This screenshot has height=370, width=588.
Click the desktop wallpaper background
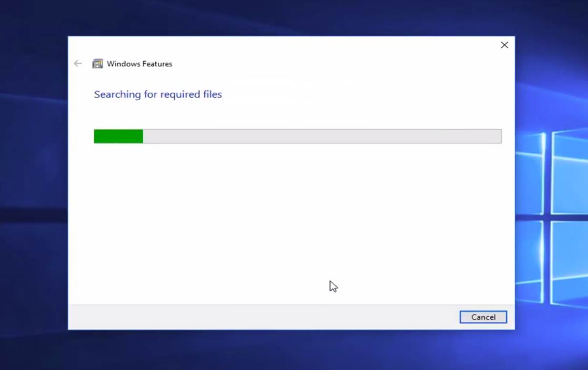click(x=32, y=184)
